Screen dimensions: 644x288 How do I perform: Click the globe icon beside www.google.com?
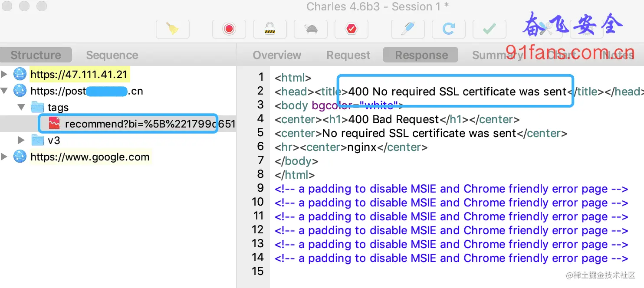click(20, 157)
